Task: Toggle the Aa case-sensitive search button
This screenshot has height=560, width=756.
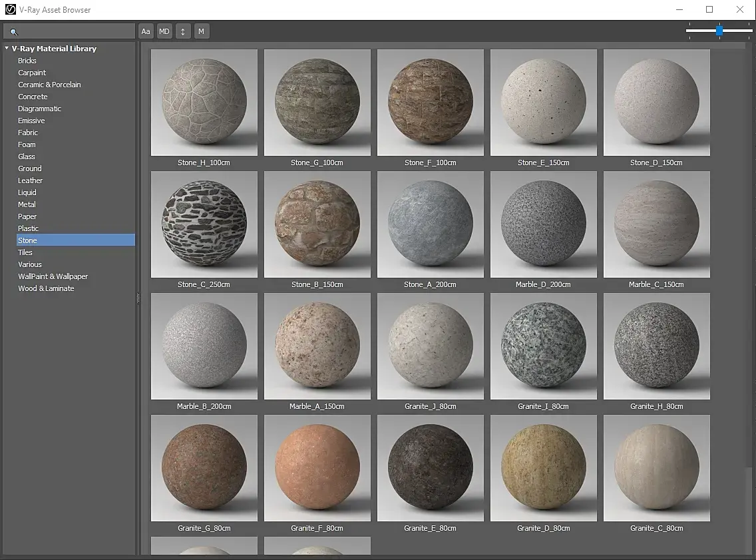Action: tap(146, 31)
